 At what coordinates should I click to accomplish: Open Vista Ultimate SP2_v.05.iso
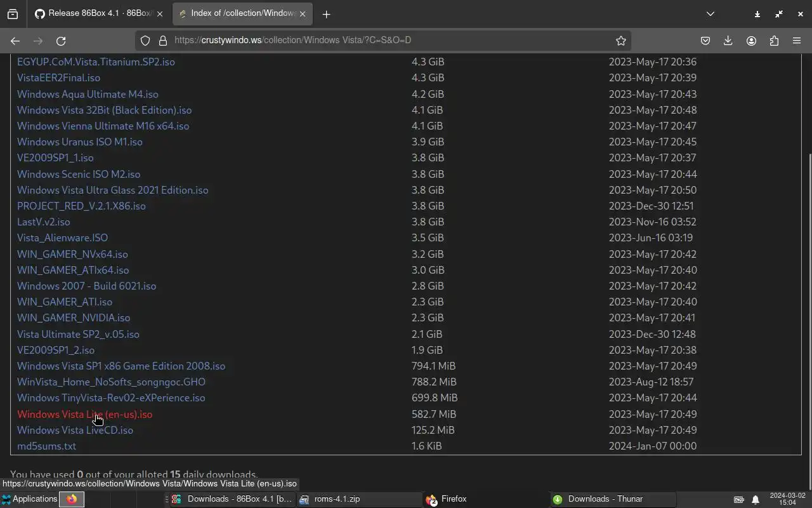pyautogui.click(x=78, y=334)
